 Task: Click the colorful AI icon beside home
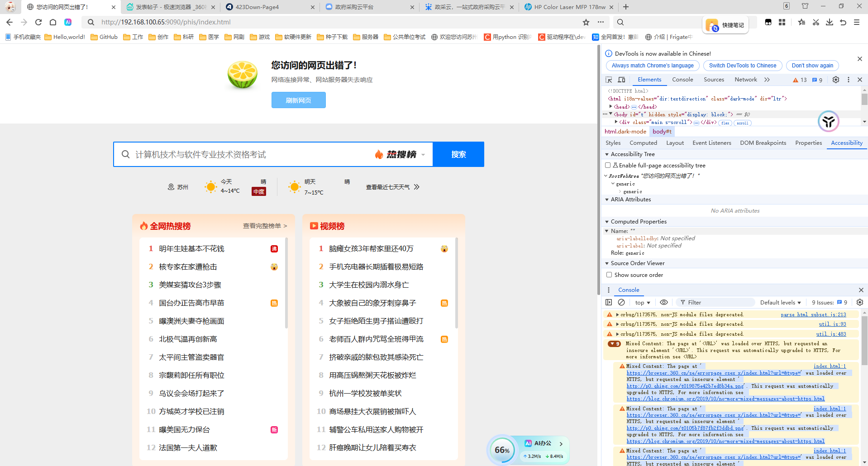[68, 22]
